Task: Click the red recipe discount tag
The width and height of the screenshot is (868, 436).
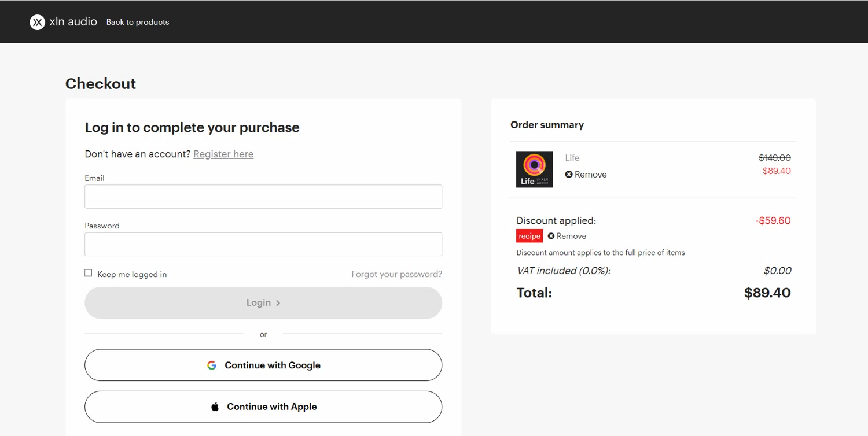Action: coord(529,236)
